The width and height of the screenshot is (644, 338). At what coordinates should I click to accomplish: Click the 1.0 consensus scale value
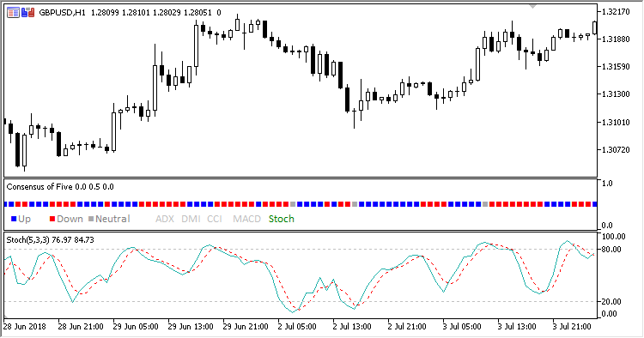606,184
